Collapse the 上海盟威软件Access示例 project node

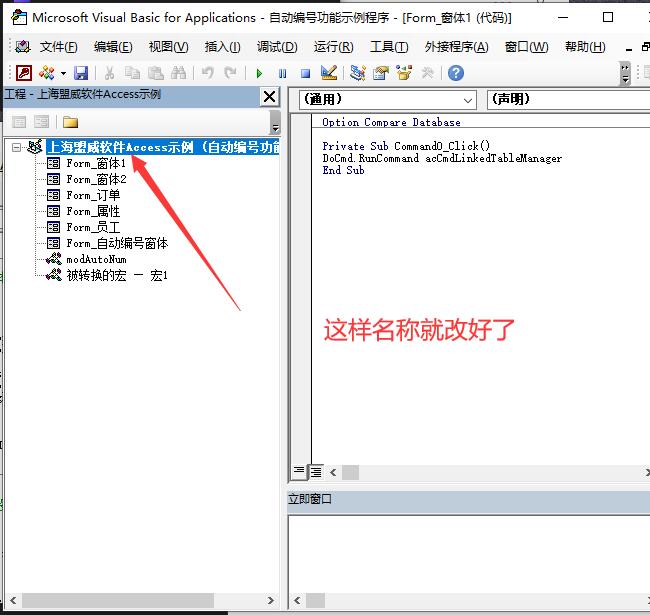16,147
